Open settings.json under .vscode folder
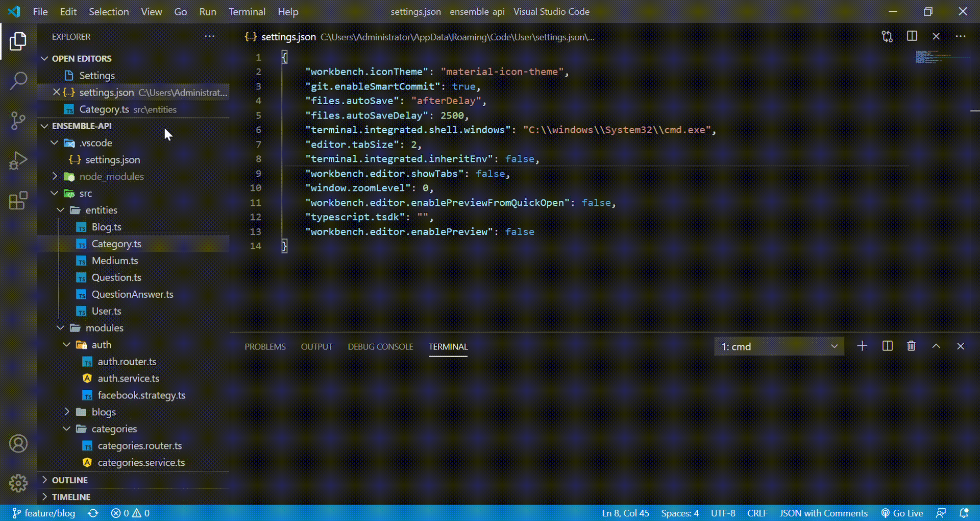Image resolution: width=980 pixels, height=521 pixels. [133, 160]
